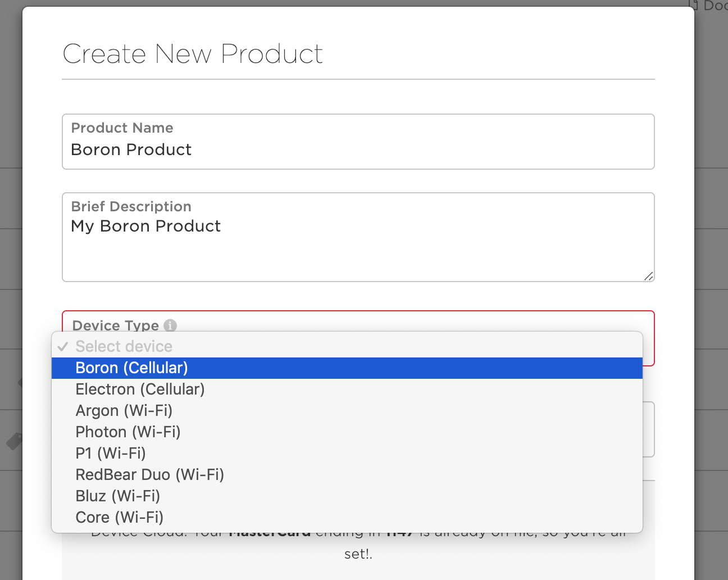Select the Photon (Wi-Fi) option

click(128, 432)
